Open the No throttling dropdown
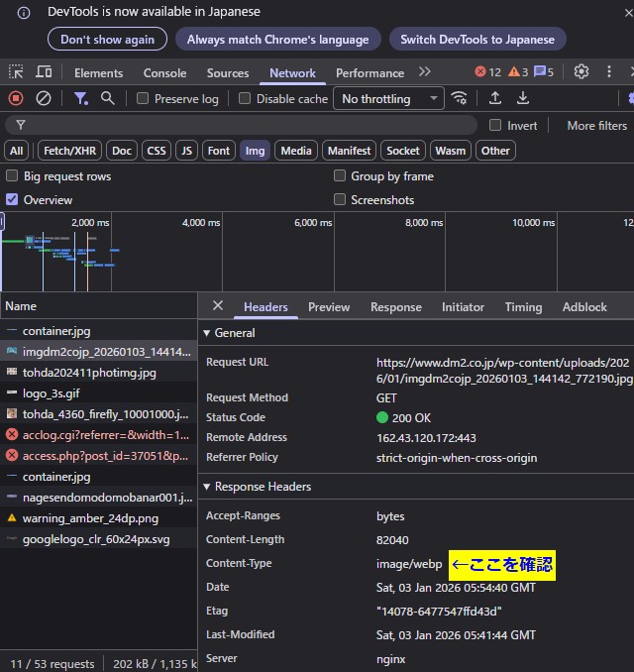The image size is (634, 672). coord(388,99)
